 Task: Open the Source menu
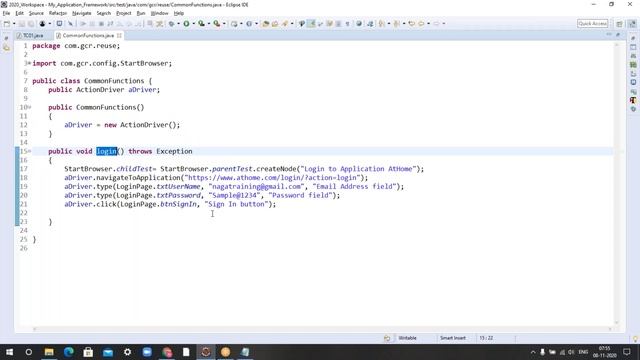[36, 13]
